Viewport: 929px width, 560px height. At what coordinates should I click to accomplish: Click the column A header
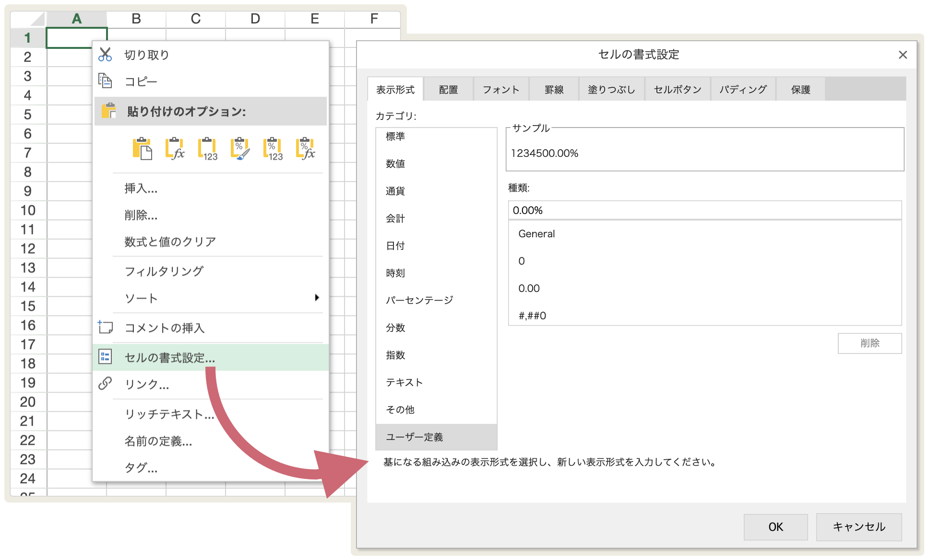point(76,19)
